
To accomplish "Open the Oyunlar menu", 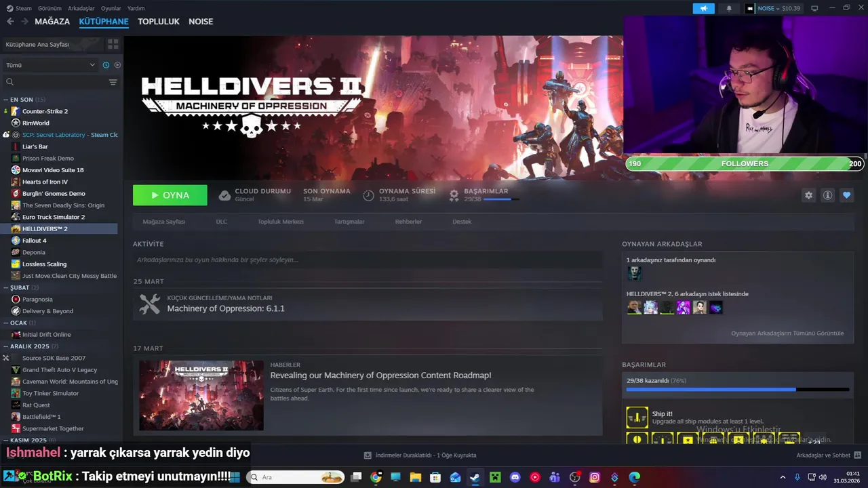I will pyautogui.click(x=111, y=8).
